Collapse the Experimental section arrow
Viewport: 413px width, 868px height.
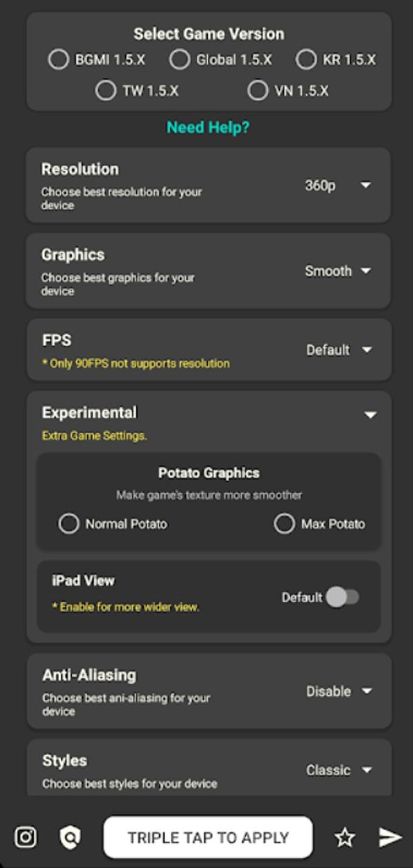pos(370,415)
